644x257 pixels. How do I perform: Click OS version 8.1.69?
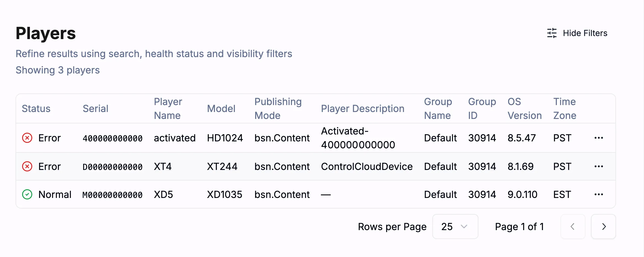521,166
